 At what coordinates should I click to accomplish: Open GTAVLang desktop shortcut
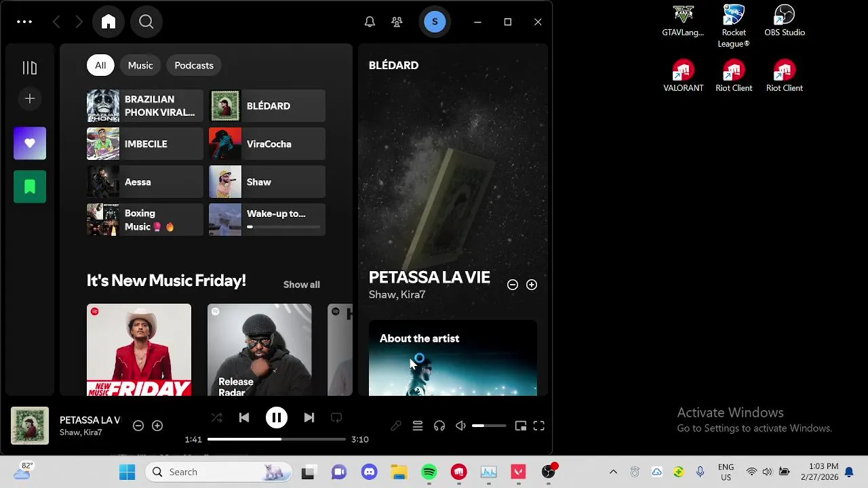click(x=683, y=21)
